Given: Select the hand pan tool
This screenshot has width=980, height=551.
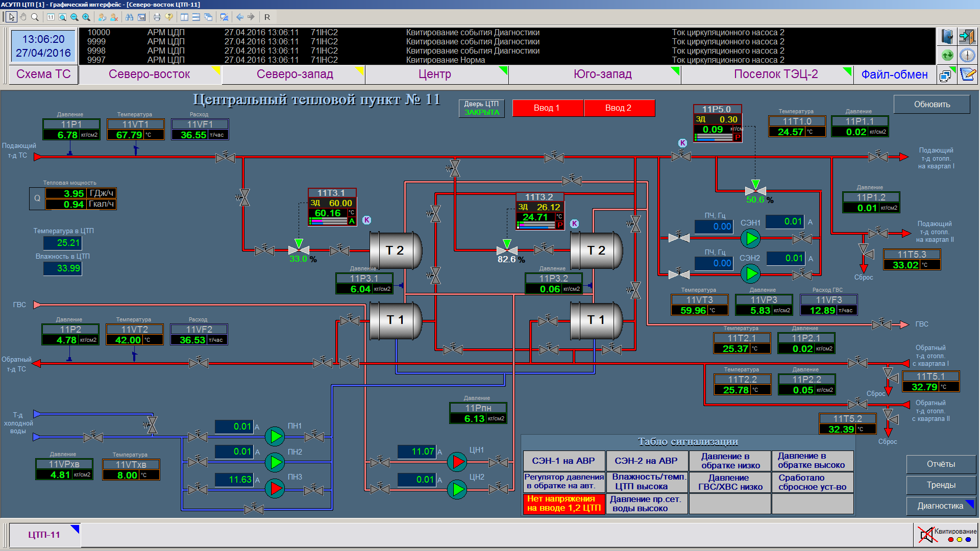Looking at the screenshot, I should point(23,17).
